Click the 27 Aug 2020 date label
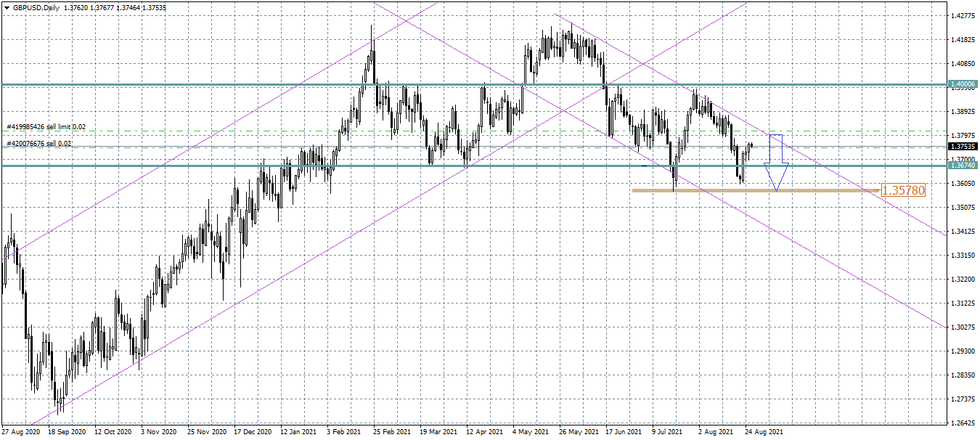Viewport: 980px width, 440px height. point(20,431)
